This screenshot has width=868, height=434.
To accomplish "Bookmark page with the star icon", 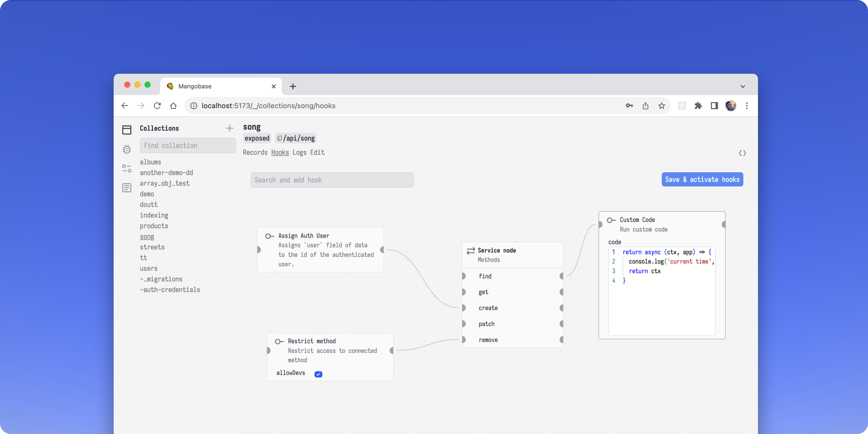I will 662,106.
